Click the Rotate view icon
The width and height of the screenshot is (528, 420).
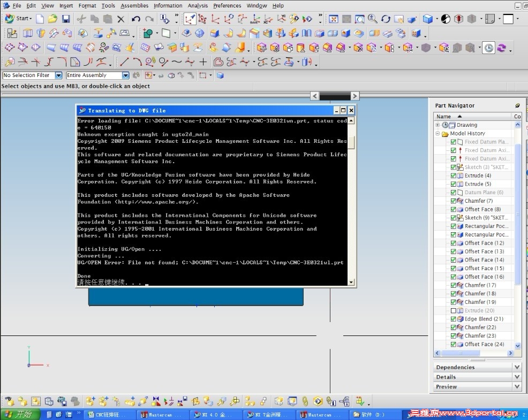pyautogui.click(x=386, y=19)
